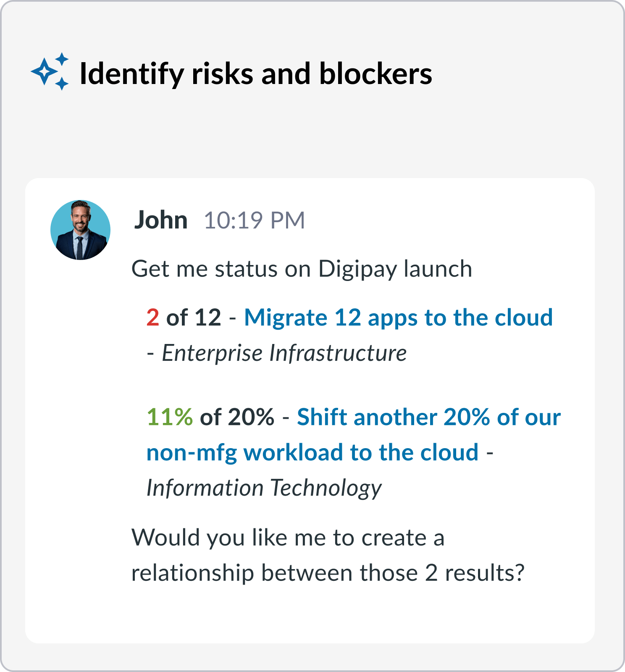Open John's profile picture avatar
Viewport: 625px width, 672px height.
pyautogui.click(x=80, y=230)
